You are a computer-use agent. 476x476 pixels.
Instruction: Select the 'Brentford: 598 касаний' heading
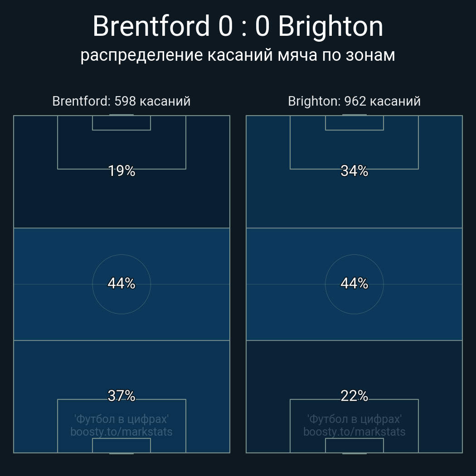coord(121,101)
